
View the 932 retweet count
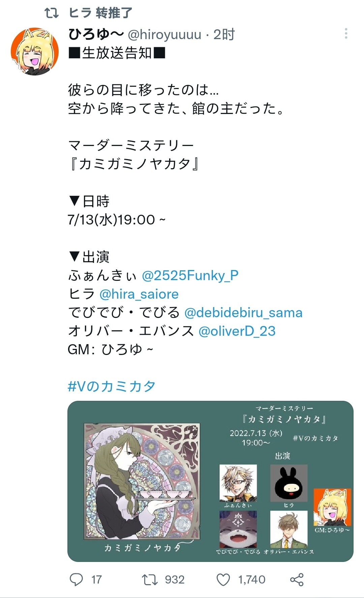pyautogui.click(x=175, y=580)
